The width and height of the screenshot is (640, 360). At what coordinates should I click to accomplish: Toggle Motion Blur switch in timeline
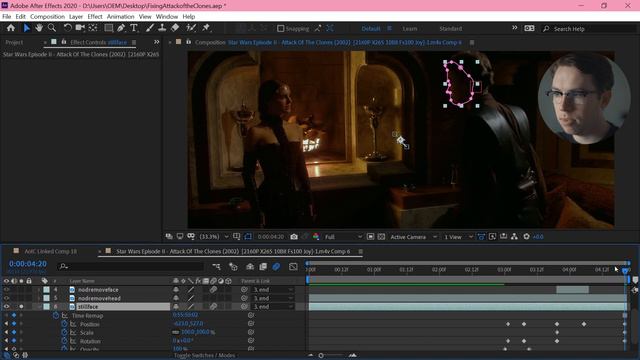coord(276,267)
